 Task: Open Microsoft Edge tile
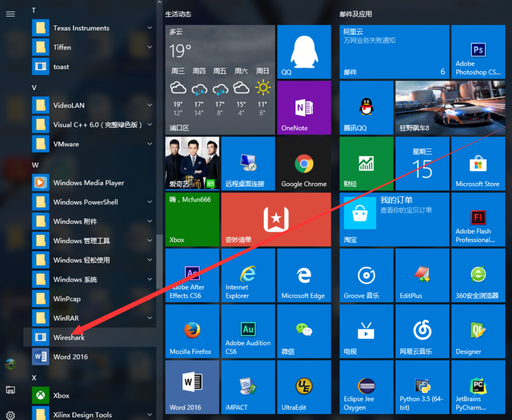303,275
